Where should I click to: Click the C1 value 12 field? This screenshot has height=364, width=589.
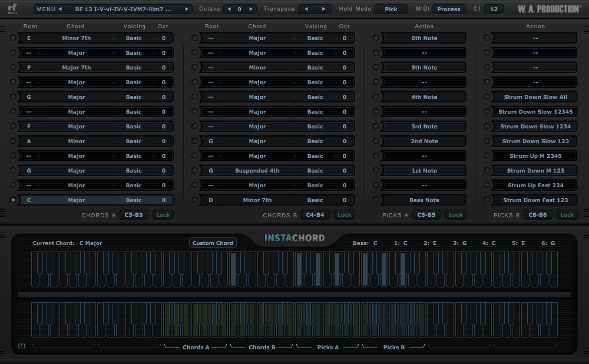pos(494,9)
